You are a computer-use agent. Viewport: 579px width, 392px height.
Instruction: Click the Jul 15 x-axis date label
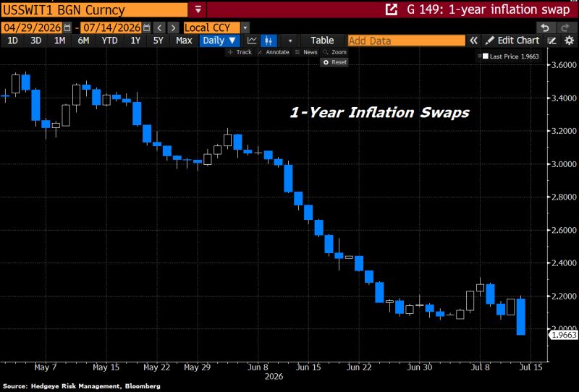point(531,367)
